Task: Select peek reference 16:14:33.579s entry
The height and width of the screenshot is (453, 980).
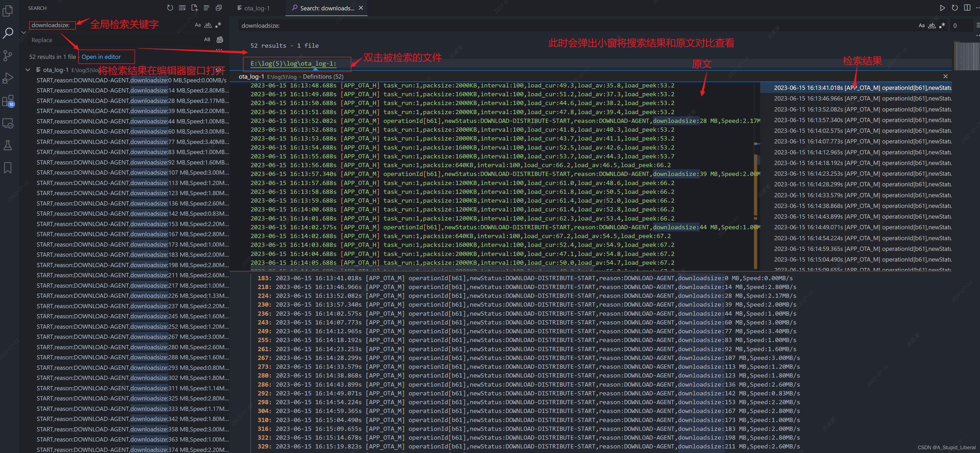Action: (856, 195)
